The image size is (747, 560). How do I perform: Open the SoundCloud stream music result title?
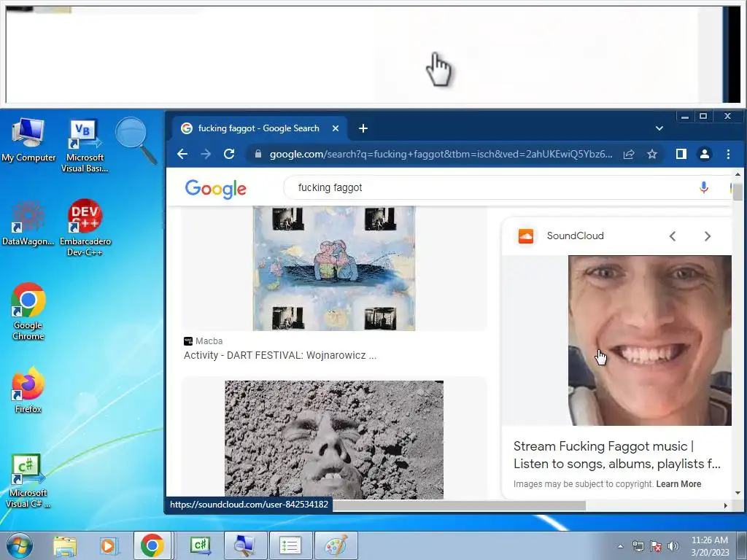pyautogui.click(x=617, y=455)
